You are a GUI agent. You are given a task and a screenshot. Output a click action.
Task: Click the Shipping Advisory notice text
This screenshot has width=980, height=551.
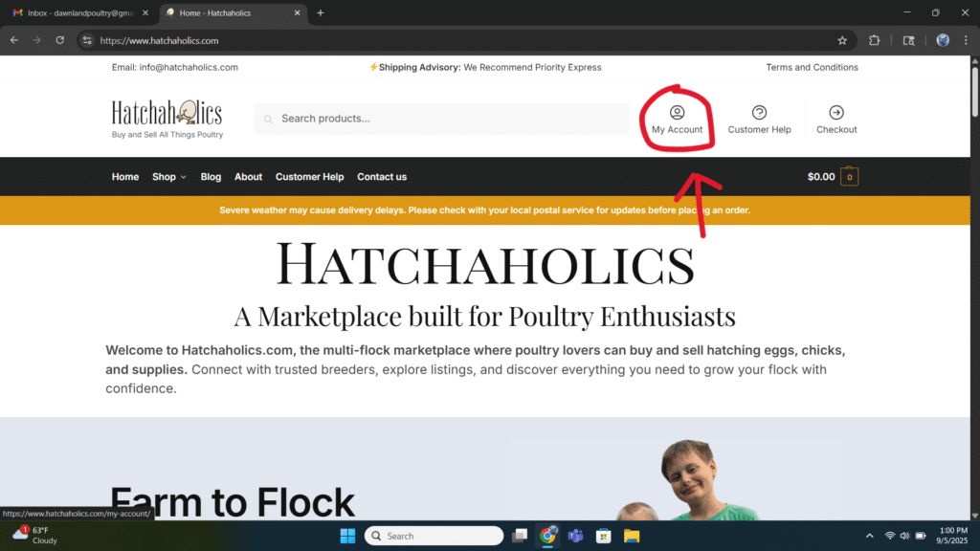click(485, 68)
